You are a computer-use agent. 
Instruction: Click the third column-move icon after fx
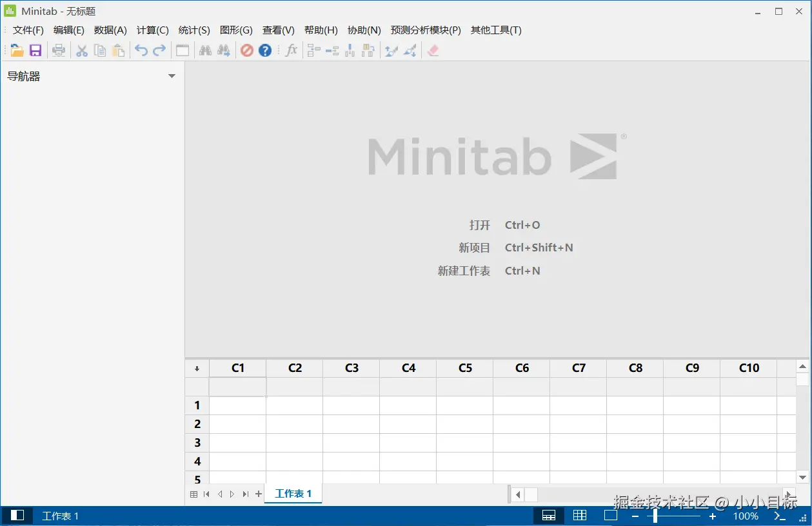(350, 50)
